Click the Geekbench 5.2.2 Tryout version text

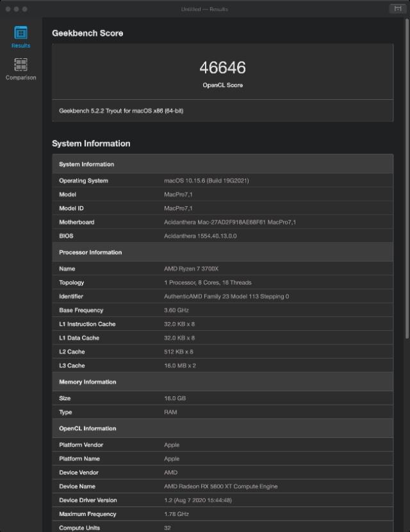pyautogui.click(x=121, y=111)
